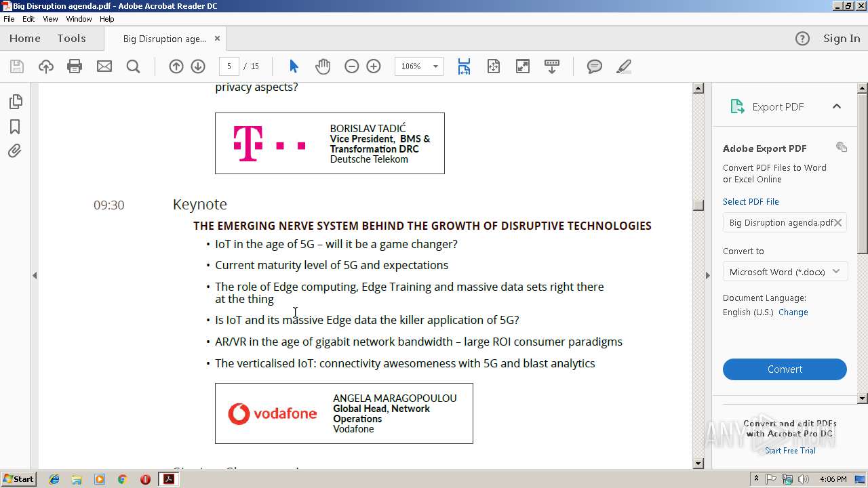Zoom out with minus icon
868x488 pixels.
[351, 66]
